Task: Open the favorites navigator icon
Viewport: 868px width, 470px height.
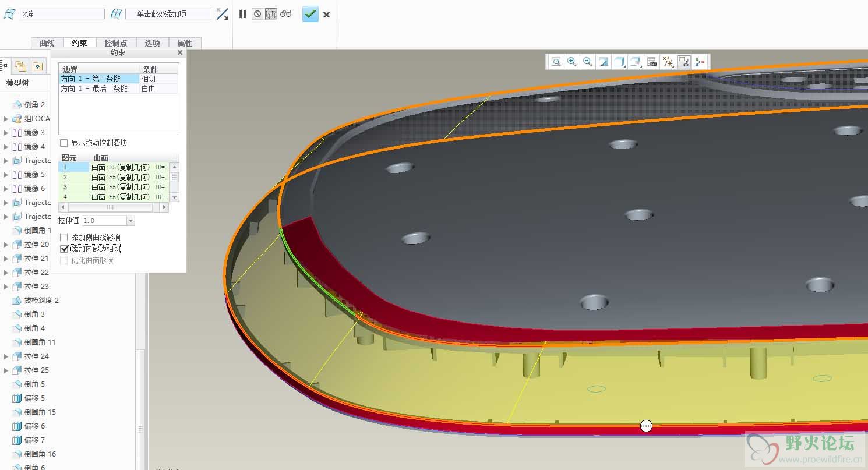Action: pyautogui.click(x=37, y=66)
